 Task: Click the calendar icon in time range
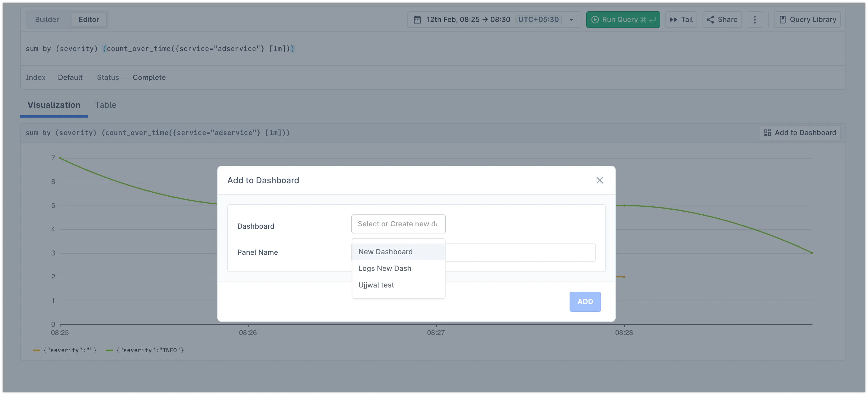point(417,20)
